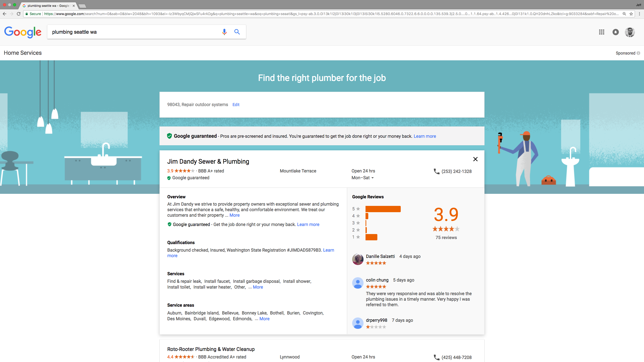This screenshot has width=644, height=362.
Task: Click the Google logo
Action: pyautogui.click(x=23, y=32)
